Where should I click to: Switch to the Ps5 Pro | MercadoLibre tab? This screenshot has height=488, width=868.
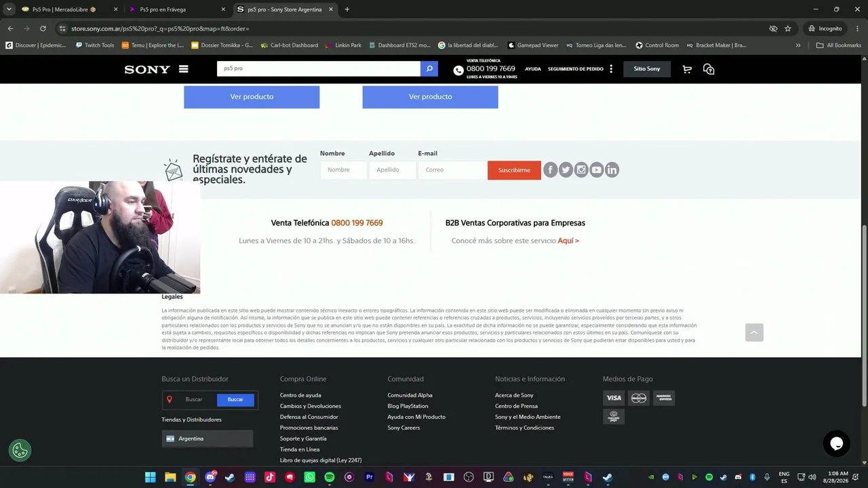tap(69, 9)
